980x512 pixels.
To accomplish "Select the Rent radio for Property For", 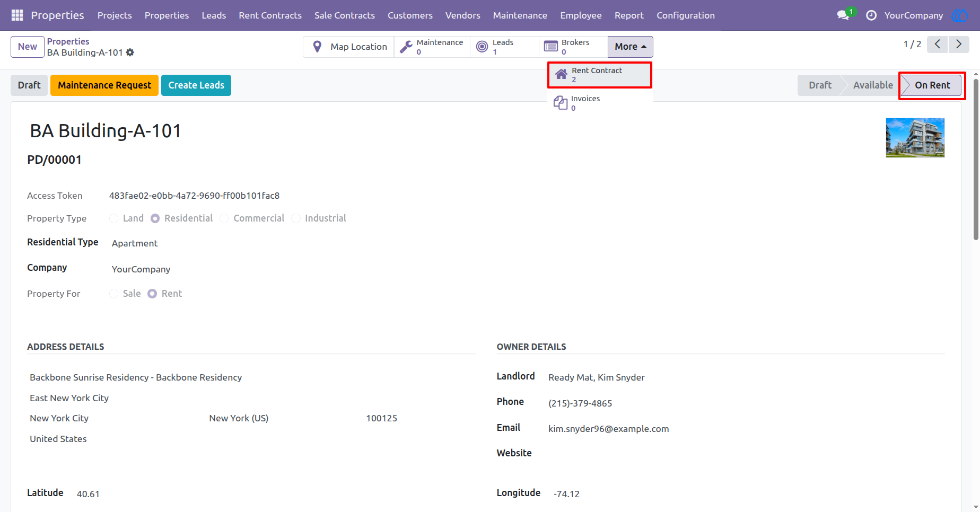I will point(152,294).
